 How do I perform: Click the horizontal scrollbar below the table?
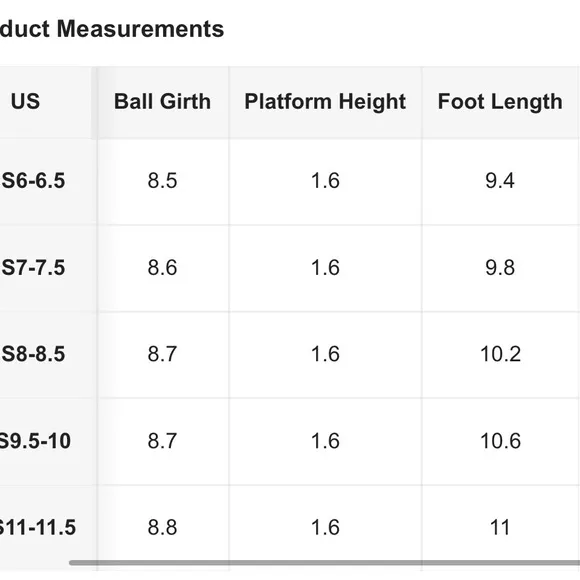tap(324, 563)
